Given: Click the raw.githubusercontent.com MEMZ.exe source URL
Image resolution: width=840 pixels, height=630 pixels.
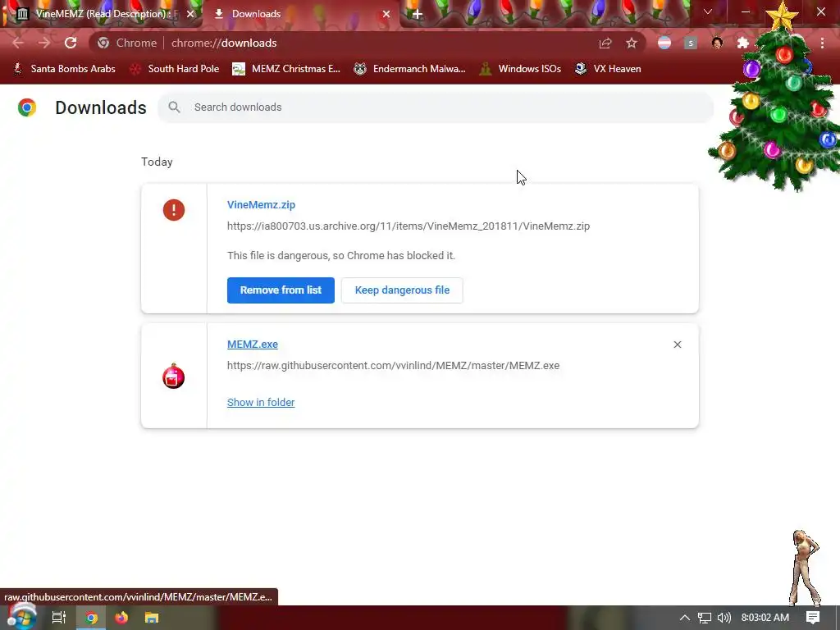Looking at the screenshot, I should (393, 365).
